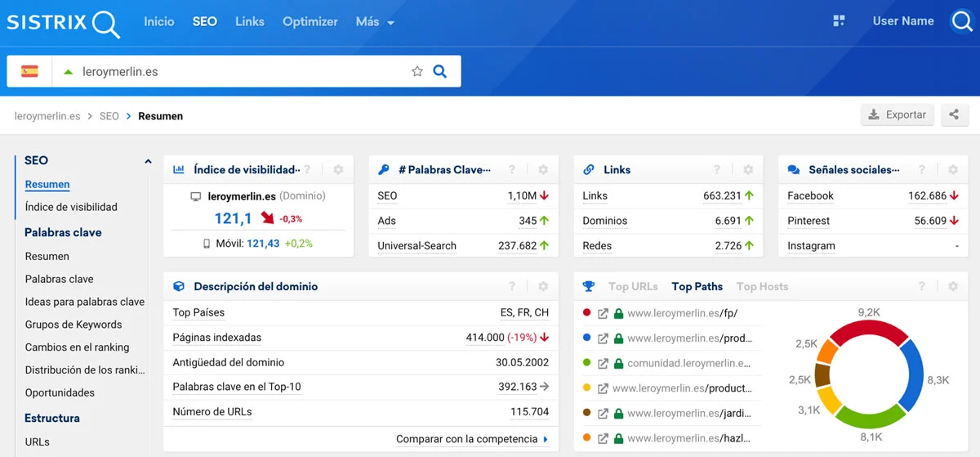This screenshot has width=980, height=457.
Task: Click the Pinterest value 56.609
Action: (x=930, y=221)
